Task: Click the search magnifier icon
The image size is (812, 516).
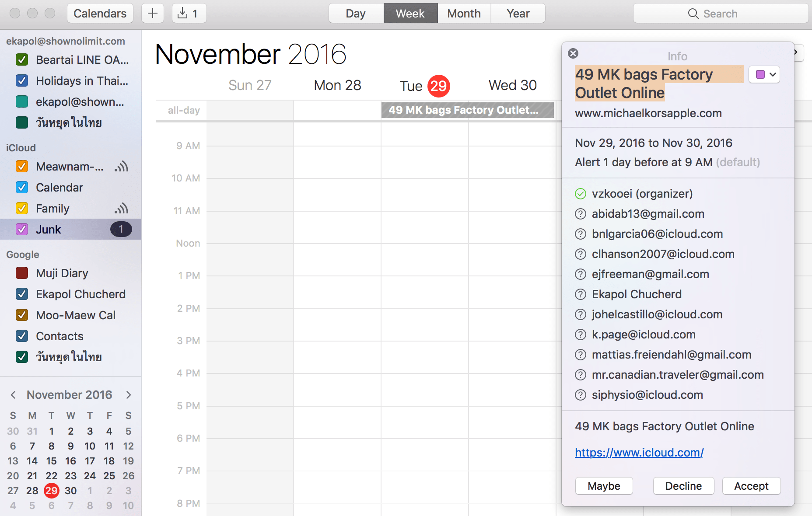Action: pyautogui.click(x=693, y=14)
